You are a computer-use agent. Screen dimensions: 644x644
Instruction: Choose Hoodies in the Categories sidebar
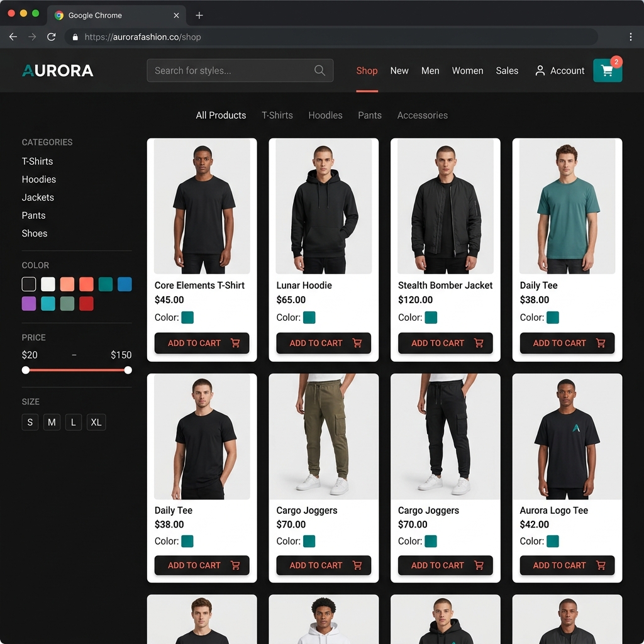(x=39, y=179)
